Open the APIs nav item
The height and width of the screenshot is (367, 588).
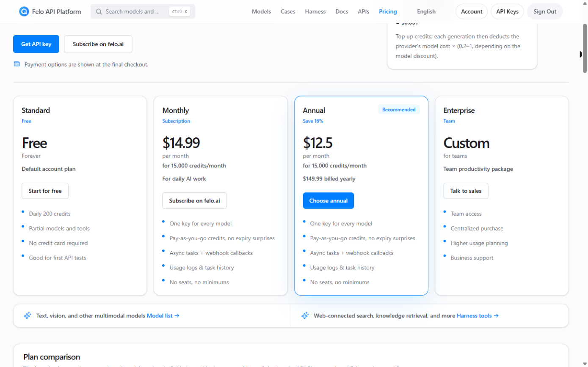pyautogui.click(x=364, y=11)
